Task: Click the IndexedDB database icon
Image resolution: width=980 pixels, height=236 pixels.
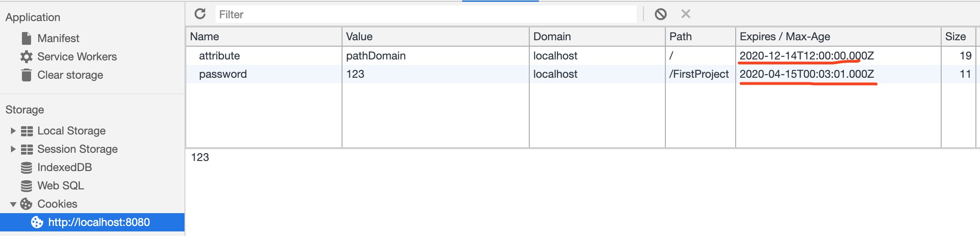Action: coord(26,167)
